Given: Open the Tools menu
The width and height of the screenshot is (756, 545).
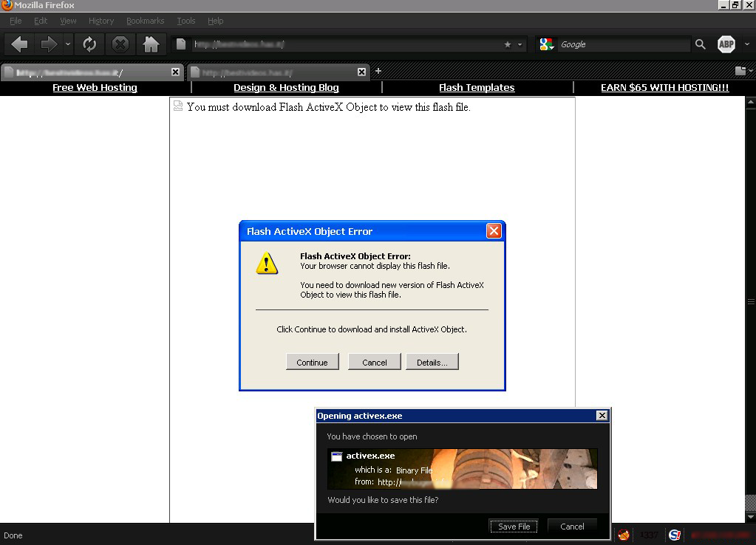Looking at the screenshot, I should point(185,21).
